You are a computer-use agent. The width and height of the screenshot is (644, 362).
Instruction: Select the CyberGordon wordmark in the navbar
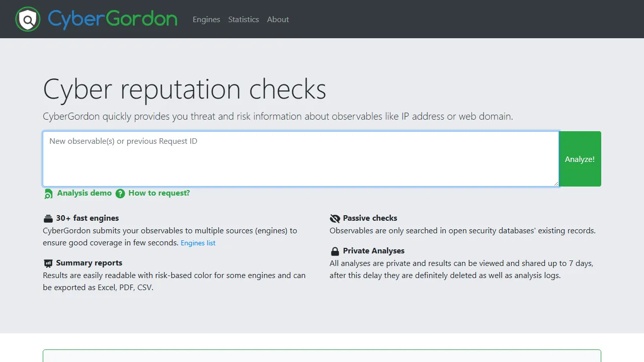pos(112,19)
